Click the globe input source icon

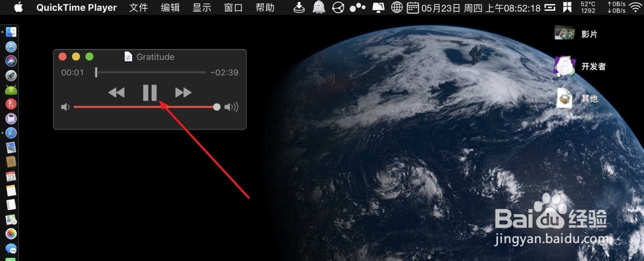tap(397, 7)
